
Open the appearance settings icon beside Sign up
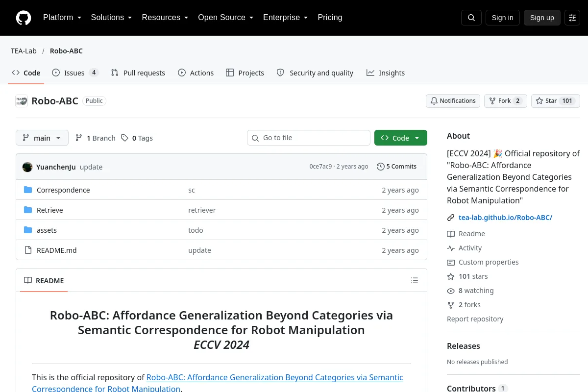(572, 18)
